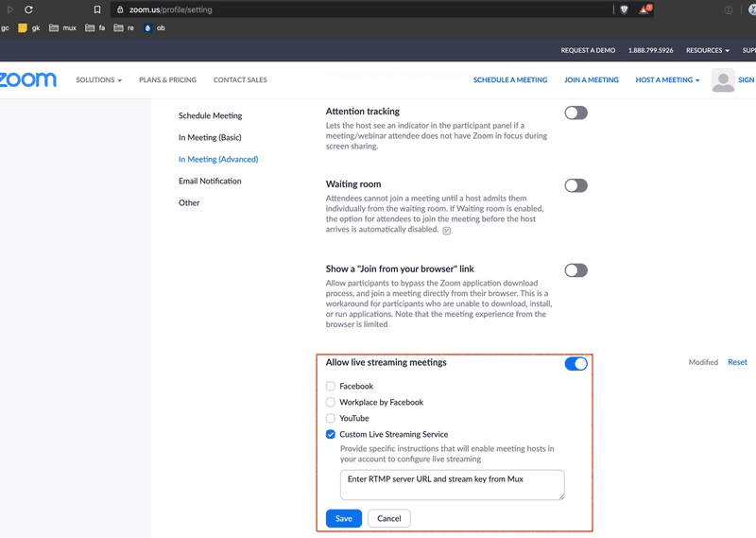Check the YouTube streaming option
Screen dimensions: 756x538
[330, 418]
